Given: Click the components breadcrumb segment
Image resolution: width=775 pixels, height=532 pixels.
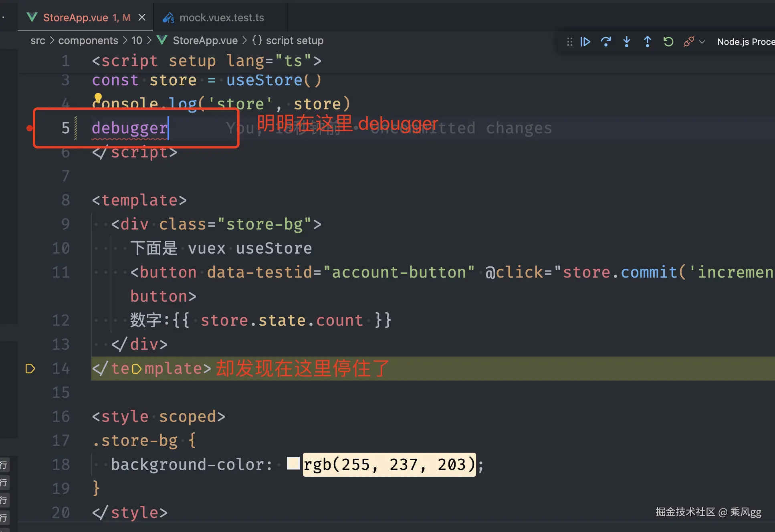Looking at the screenshot, I should [x=88, y=40].
